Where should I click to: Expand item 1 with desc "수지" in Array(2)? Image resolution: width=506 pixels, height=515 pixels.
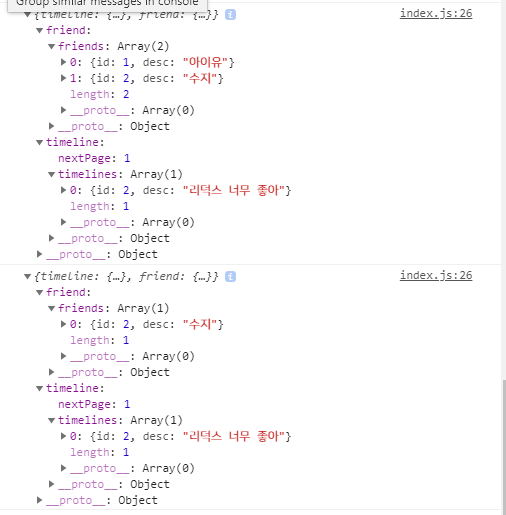(x=63, y=78)
